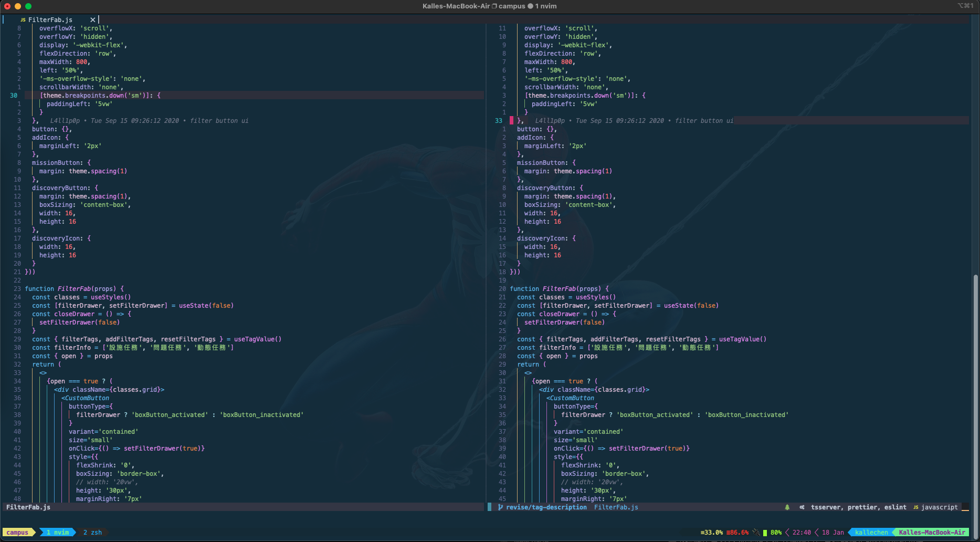Click useState(false) in right pane
Viewport: 980px width, 542px height.
click(x=691, y=306)
